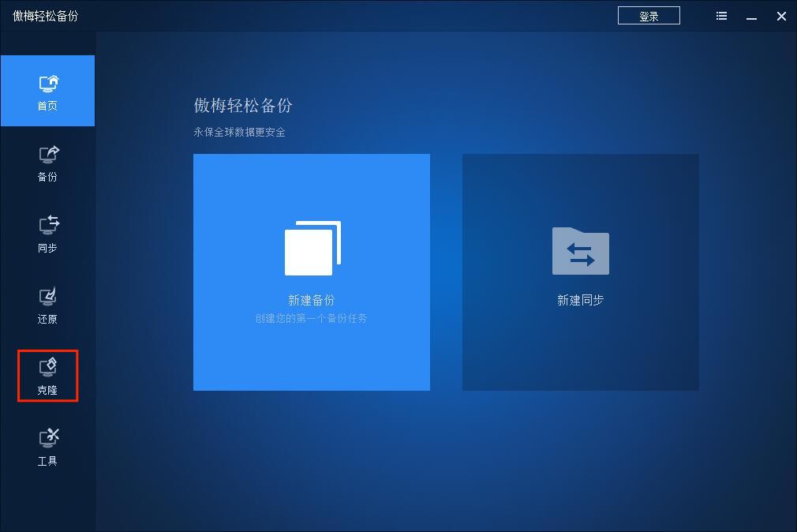797x532 pixels.
Task: Select the 首页 home icon in sidebar
Action: tap(47, 82)
